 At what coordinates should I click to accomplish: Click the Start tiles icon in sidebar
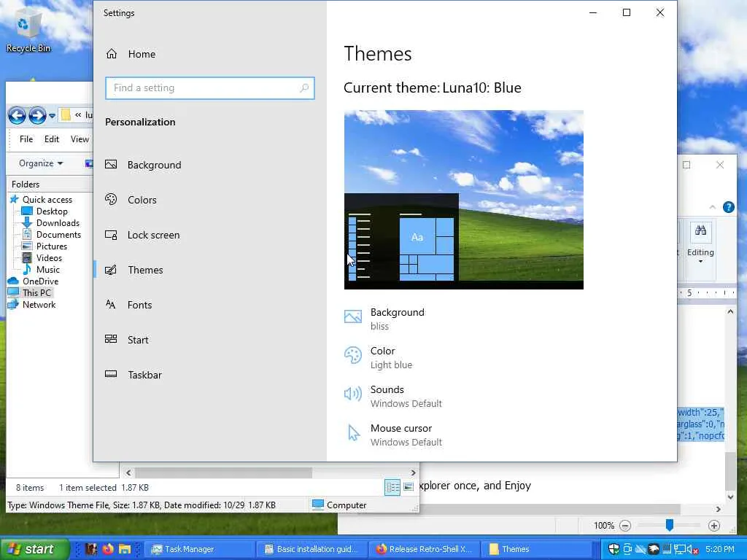[111, 339]
